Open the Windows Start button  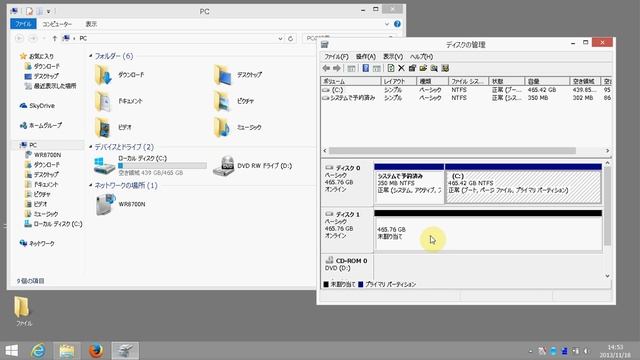(11, 351)
